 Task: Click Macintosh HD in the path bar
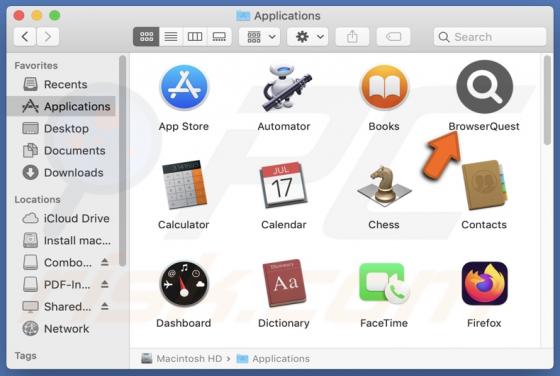pos(182,359)
